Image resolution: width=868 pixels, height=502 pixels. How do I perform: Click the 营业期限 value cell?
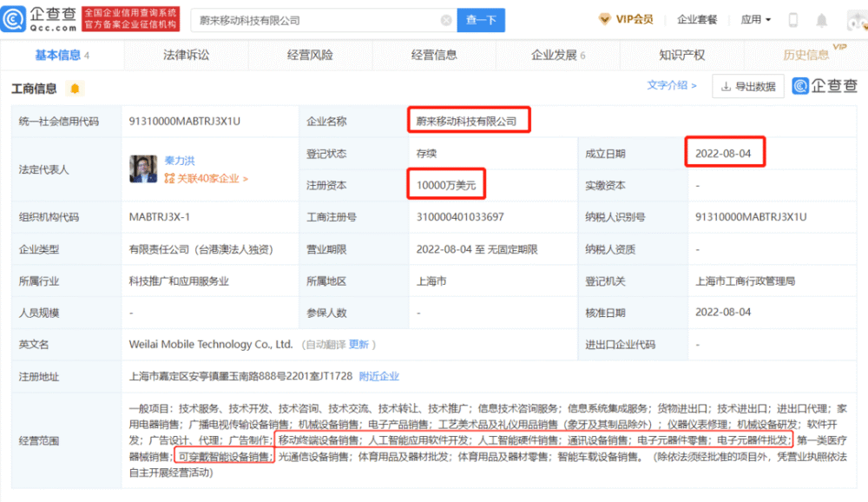[477, 249]
